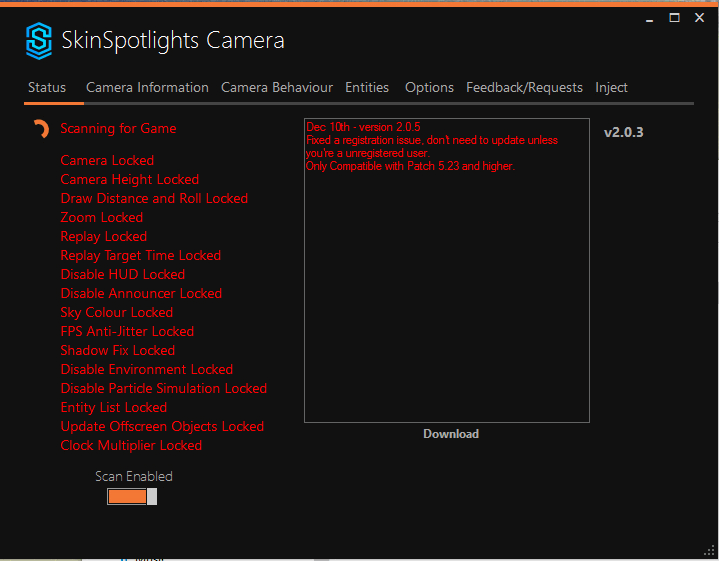The width and height of the screenshot is (719, 561).
Task: Click inside the version changelog text box
Action: (x=447, y=271)
